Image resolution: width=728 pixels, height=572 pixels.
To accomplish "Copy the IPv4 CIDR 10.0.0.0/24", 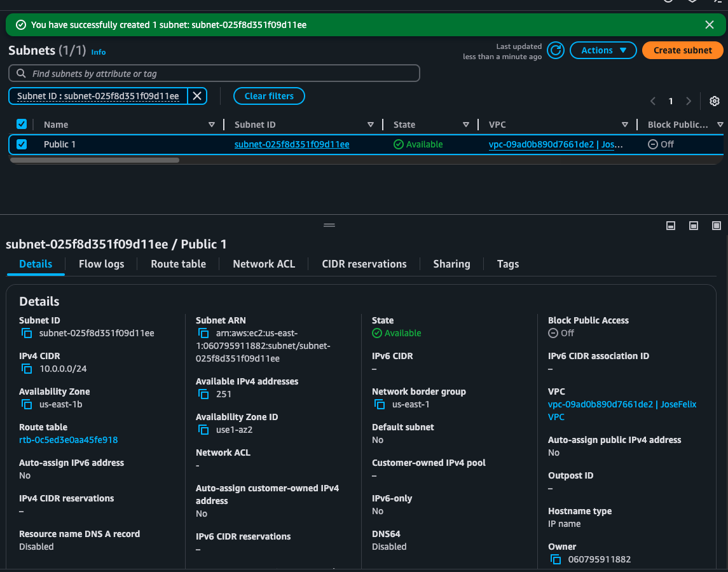I will pyautogui.click(x=27, y=369).
